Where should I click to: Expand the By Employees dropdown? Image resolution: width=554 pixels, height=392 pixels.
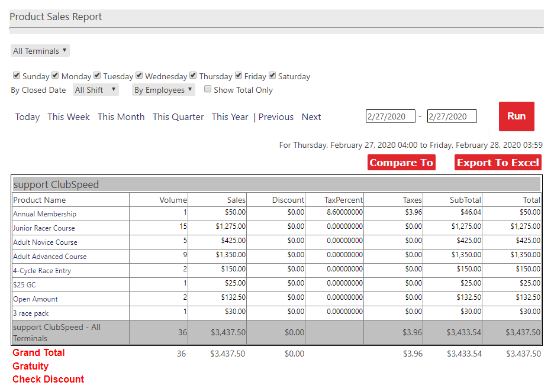163,90
